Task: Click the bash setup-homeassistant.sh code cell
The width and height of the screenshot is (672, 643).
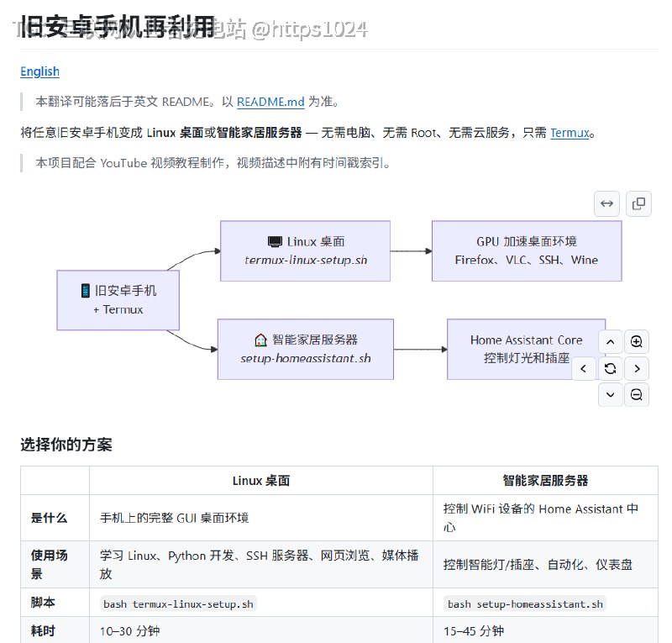Action: click(x=525, y=604)
